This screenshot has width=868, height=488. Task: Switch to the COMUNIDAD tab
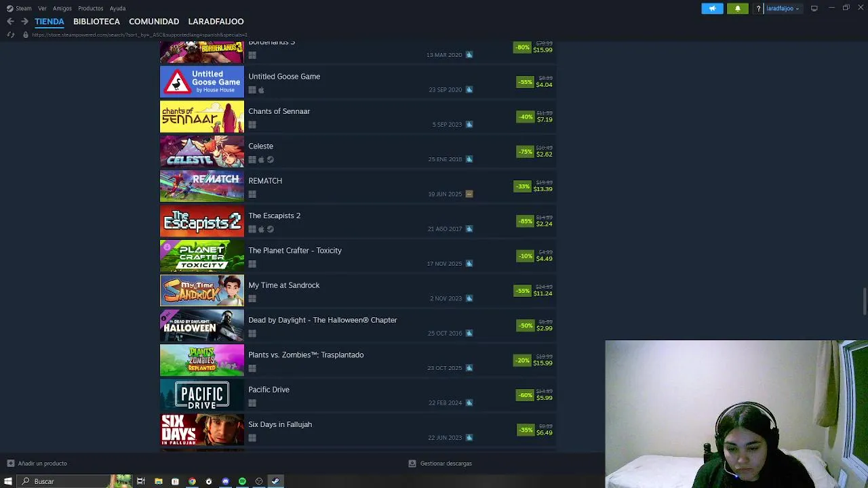pyautogui.click(x=154, y=22)
